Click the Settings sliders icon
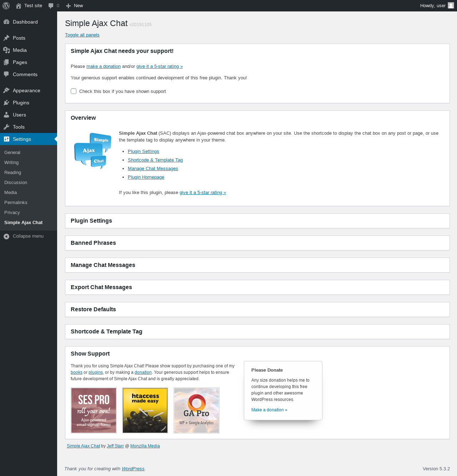Screen dimensions: 457x476 6,139
